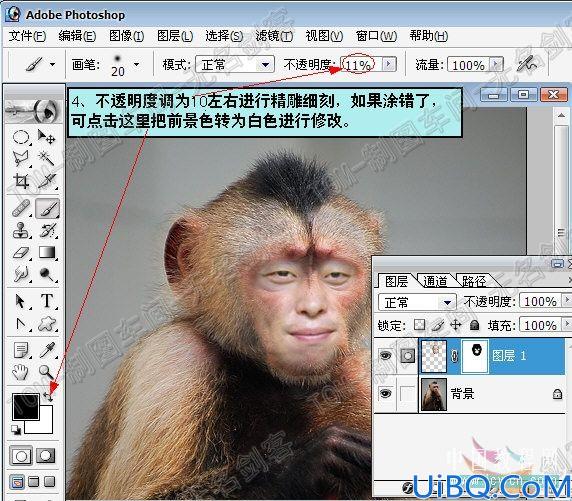
Task: Open 选择 menu
Action: [x=224, y=36]
